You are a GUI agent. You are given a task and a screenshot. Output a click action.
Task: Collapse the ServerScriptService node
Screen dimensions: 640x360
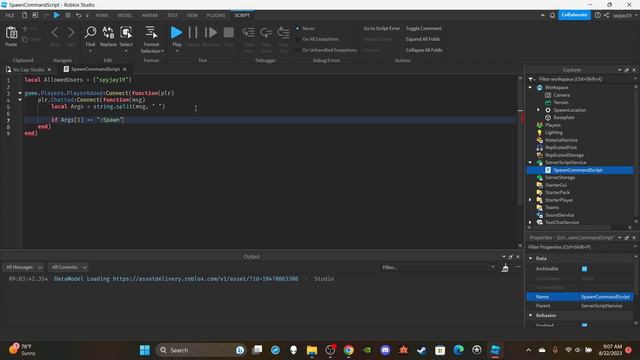point(530,162)
